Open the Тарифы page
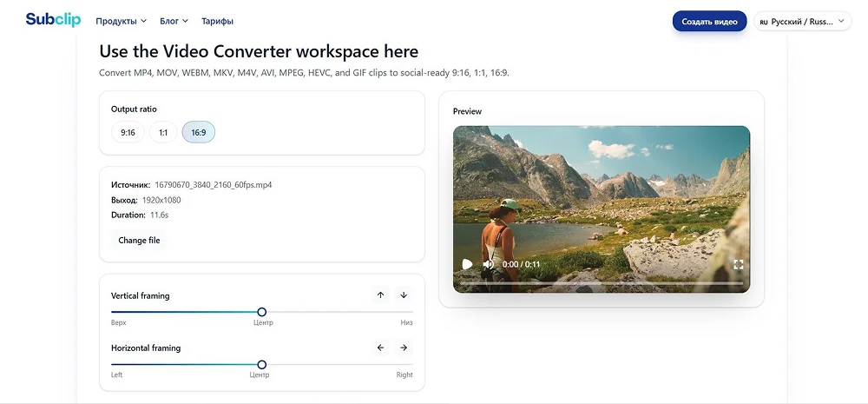The image size is (868, 404). 217,21
